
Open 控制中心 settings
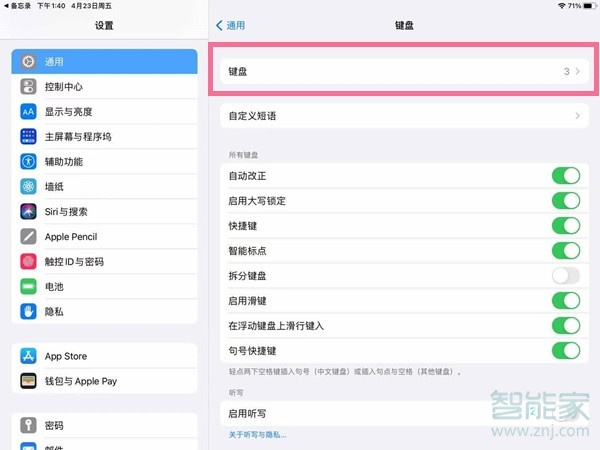104,86
